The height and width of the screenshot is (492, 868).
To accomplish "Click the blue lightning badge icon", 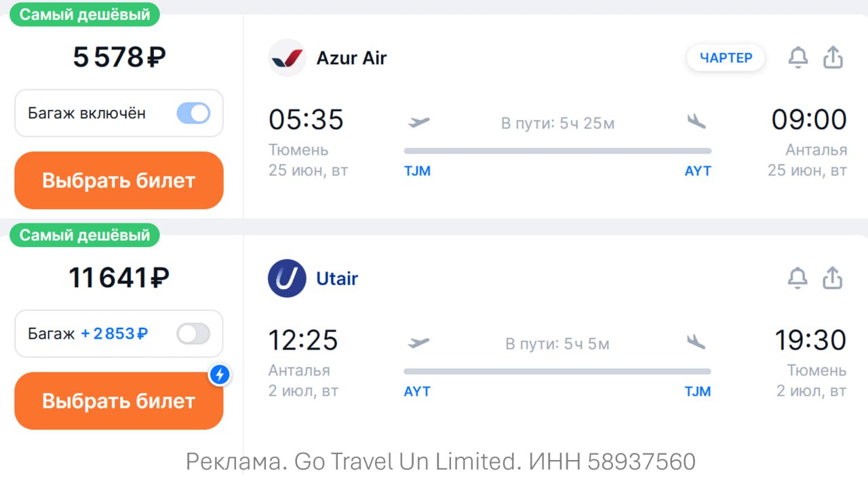I will click(220, 375).
